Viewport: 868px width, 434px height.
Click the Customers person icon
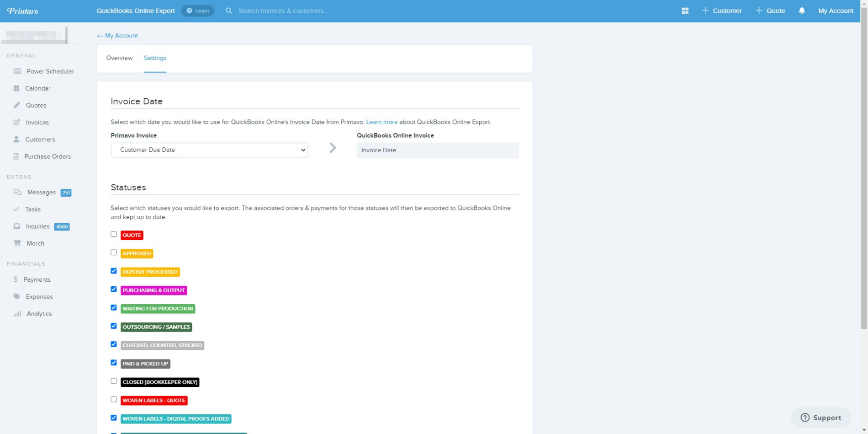16,139
